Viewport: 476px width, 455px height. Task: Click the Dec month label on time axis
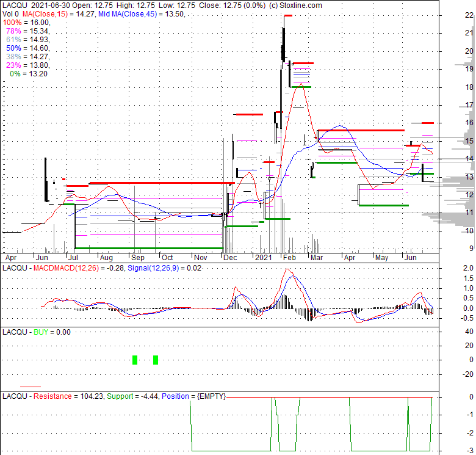point(230,258)
